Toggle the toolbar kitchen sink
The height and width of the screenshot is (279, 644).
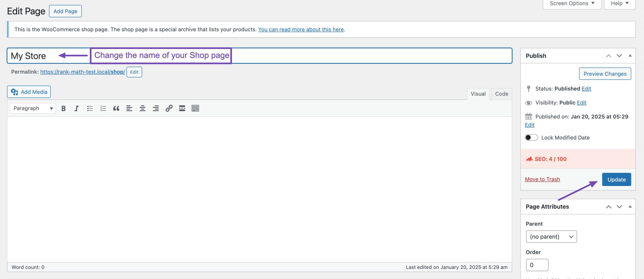click(195, 108)
